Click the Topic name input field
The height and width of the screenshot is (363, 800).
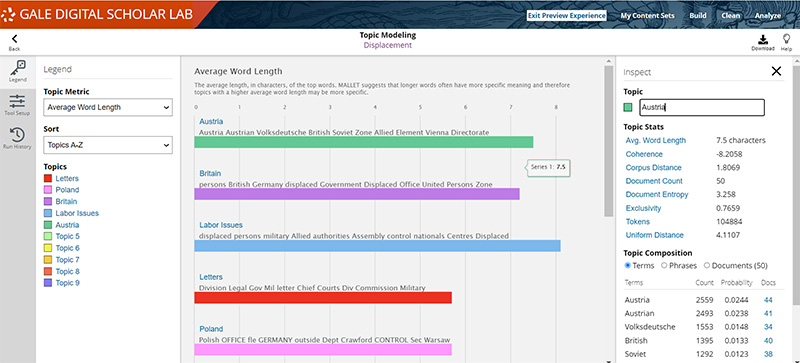702,107
